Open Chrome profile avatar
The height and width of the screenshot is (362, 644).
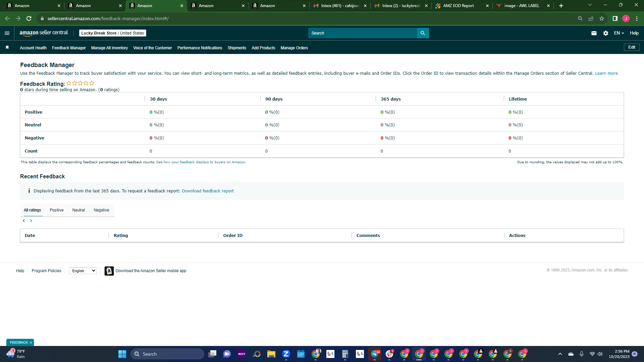[626, 18]
